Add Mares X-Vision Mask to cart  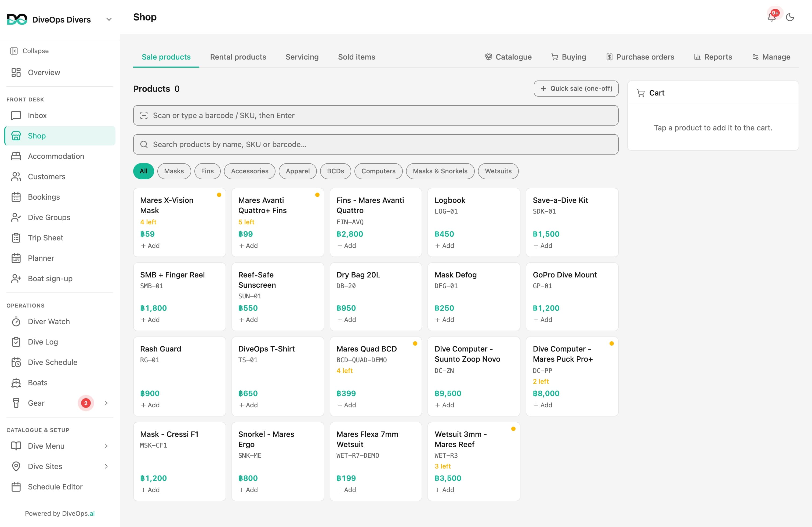click(x=150, y=246)
